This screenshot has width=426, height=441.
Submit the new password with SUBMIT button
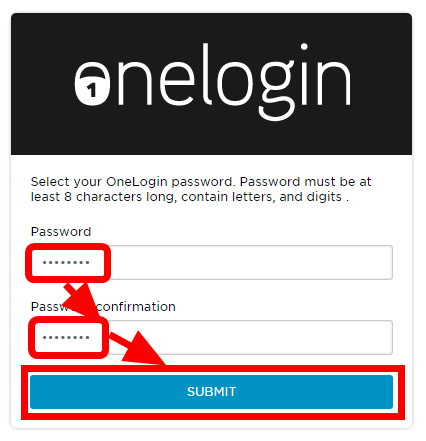[x=212, y=392]
